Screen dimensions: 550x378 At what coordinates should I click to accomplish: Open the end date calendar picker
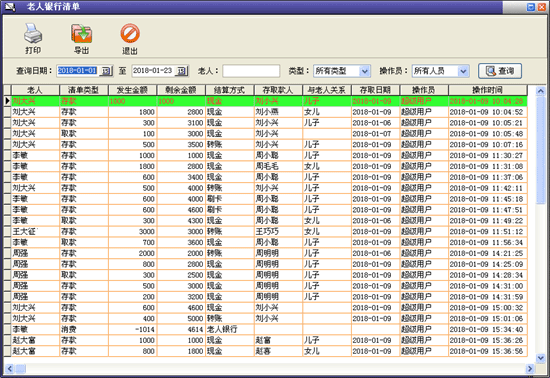pyautogui.click(x=181, y=71)
